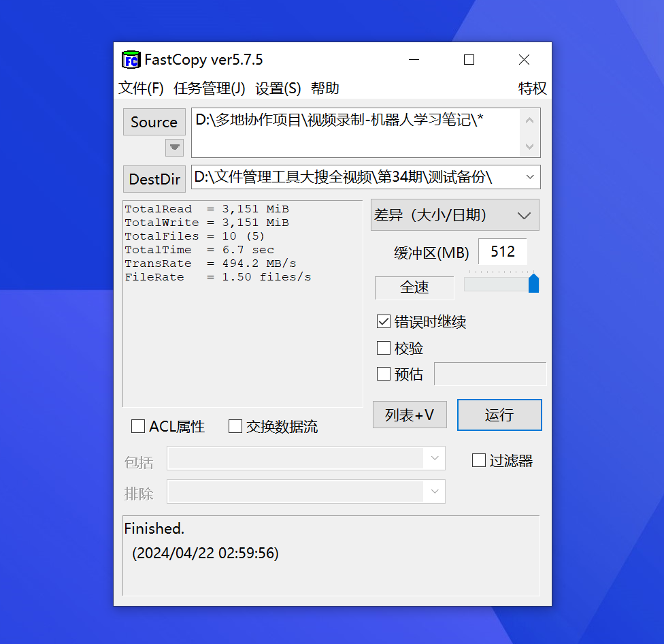664x644 pixels.
Task: Click the FastCopy icon in the title bar
Action: coord(131,60)
